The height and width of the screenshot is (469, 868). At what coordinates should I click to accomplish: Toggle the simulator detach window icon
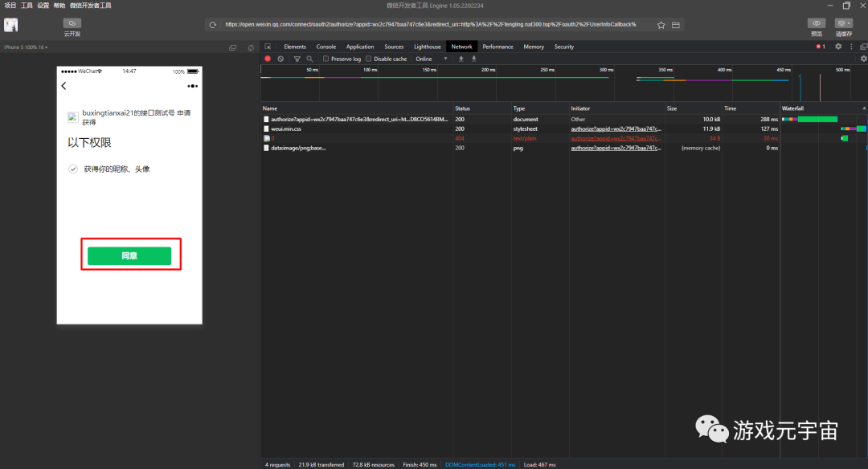pyautogui.click(x=232, y=47)
